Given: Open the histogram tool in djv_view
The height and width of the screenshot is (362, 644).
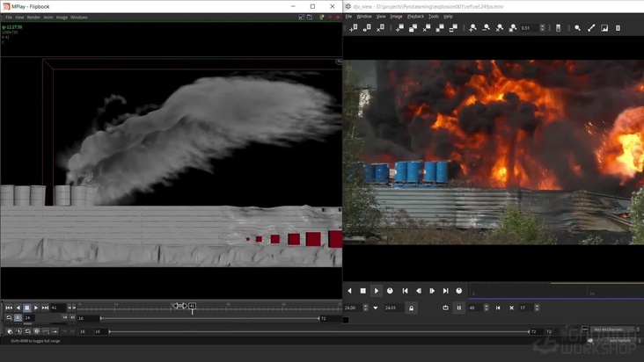Looking at the screenshot, I should tap(604, 28).
